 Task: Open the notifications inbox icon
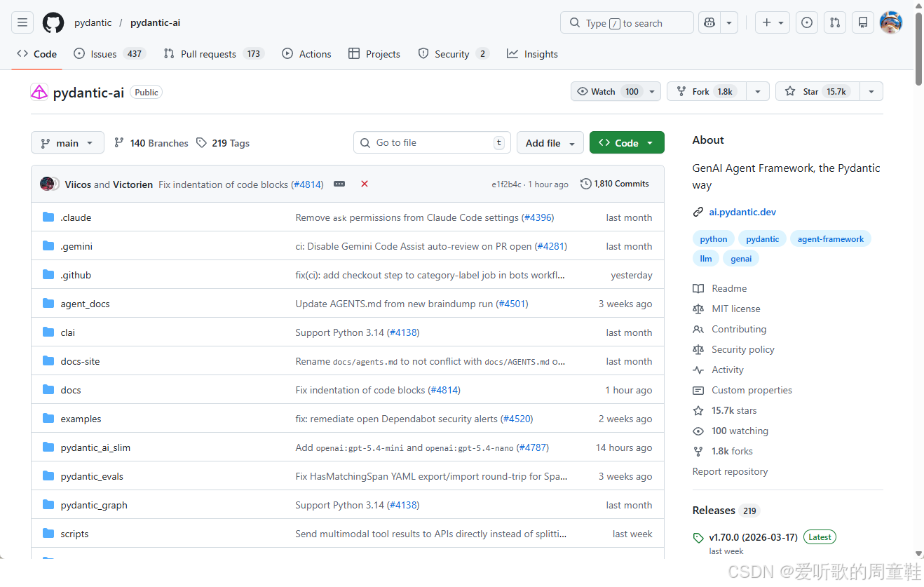tap(863, 22)
